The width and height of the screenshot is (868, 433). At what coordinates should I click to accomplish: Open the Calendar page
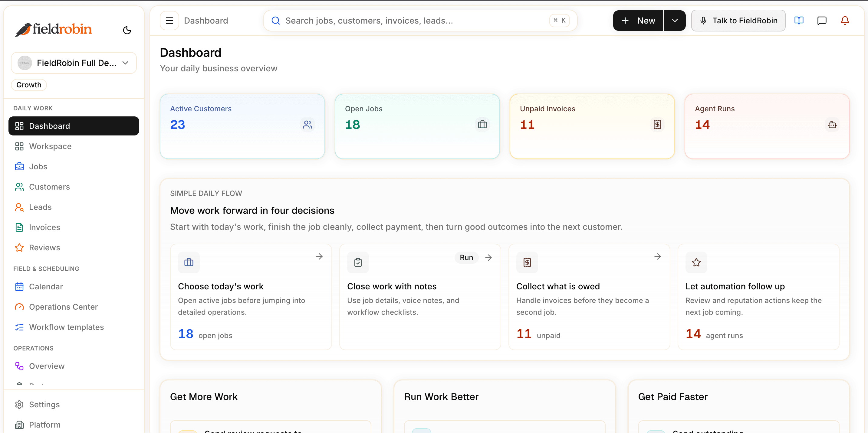(x=74, y=287)
